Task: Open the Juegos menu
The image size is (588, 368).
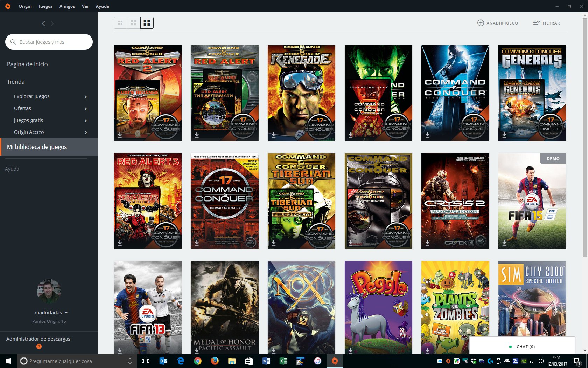Action: (45, 6)
